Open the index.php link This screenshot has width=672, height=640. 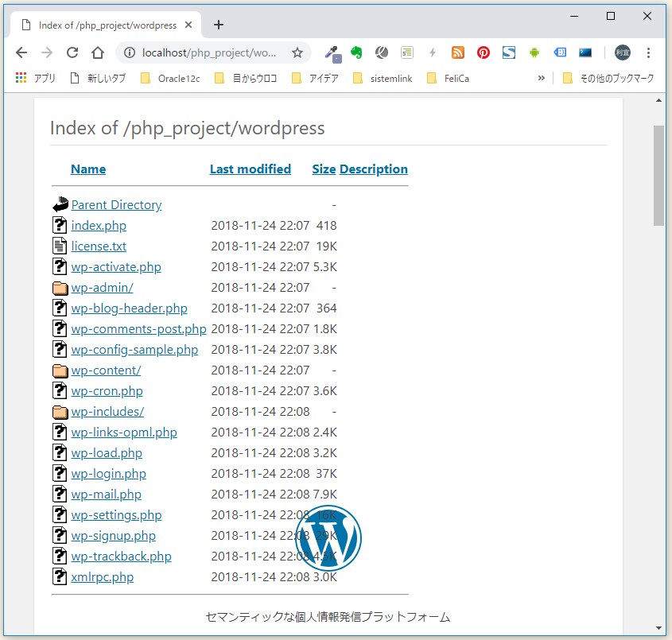pyautogui.click(x=99, y=225)
